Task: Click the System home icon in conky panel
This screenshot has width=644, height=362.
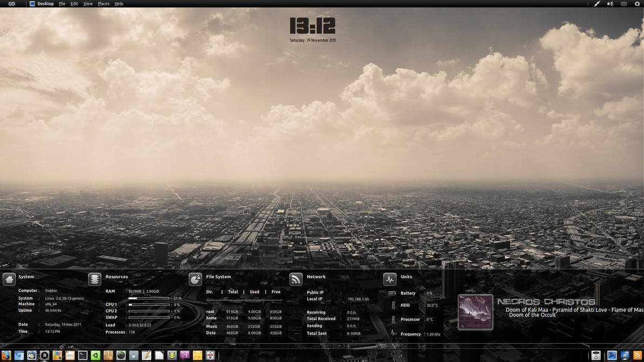Action: (9, 279)
